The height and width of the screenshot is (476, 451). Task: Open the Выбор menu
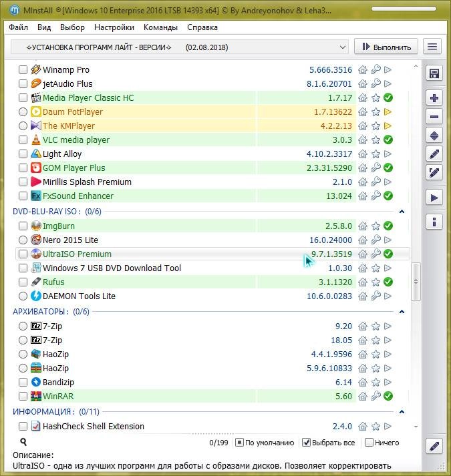click(72, 27)
